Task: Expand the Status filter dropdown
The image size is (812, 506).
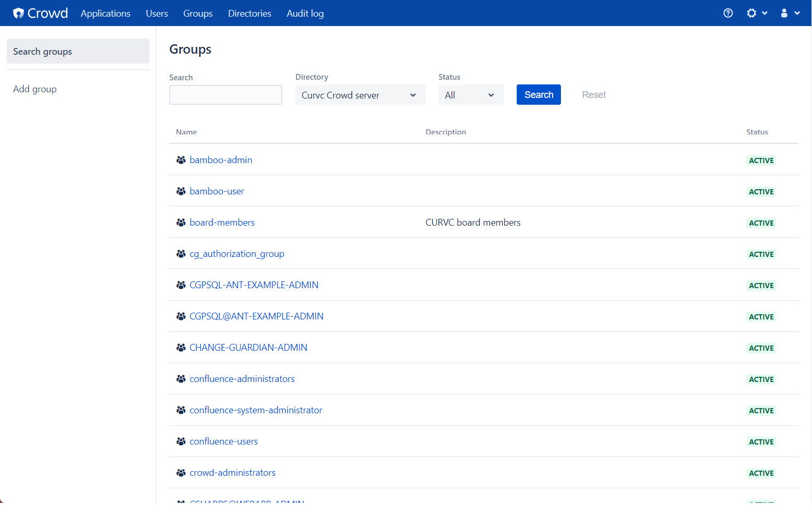Action: pyautogui.click(x=471, y=95)
